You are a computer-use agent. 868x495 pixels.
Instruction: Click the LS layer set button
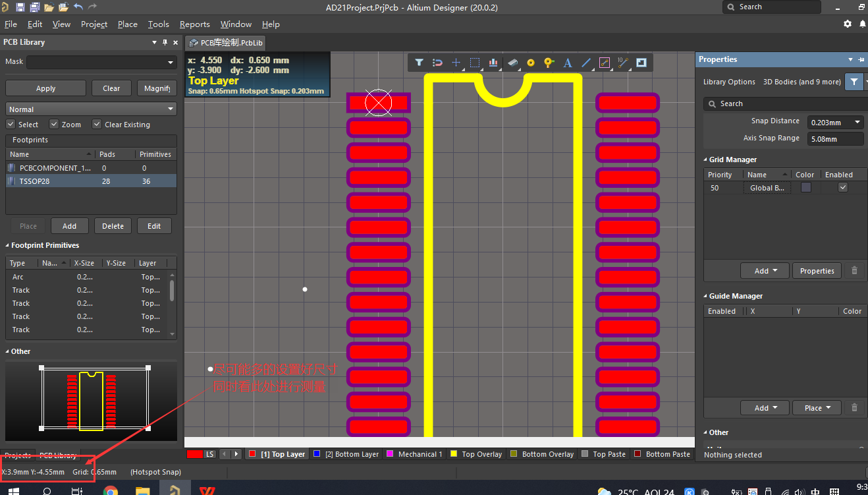tap(209, 454)
